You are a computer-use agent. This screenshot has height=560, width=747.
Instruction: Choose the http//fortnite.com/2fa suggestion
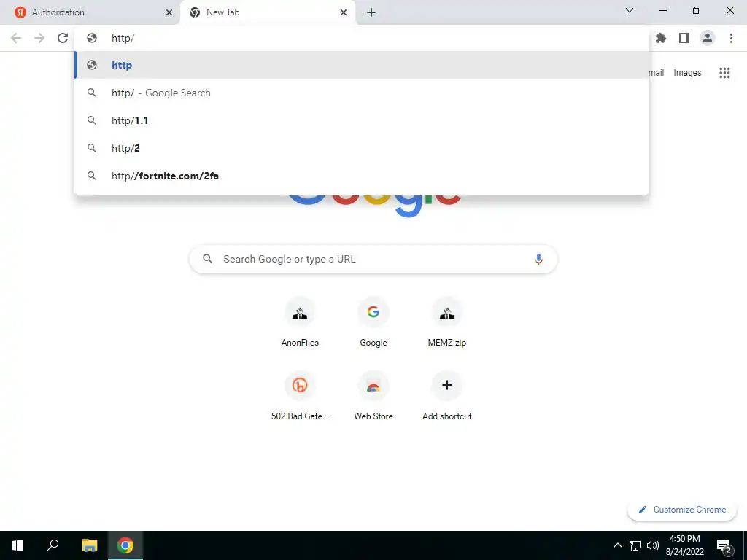pos(362,176)
